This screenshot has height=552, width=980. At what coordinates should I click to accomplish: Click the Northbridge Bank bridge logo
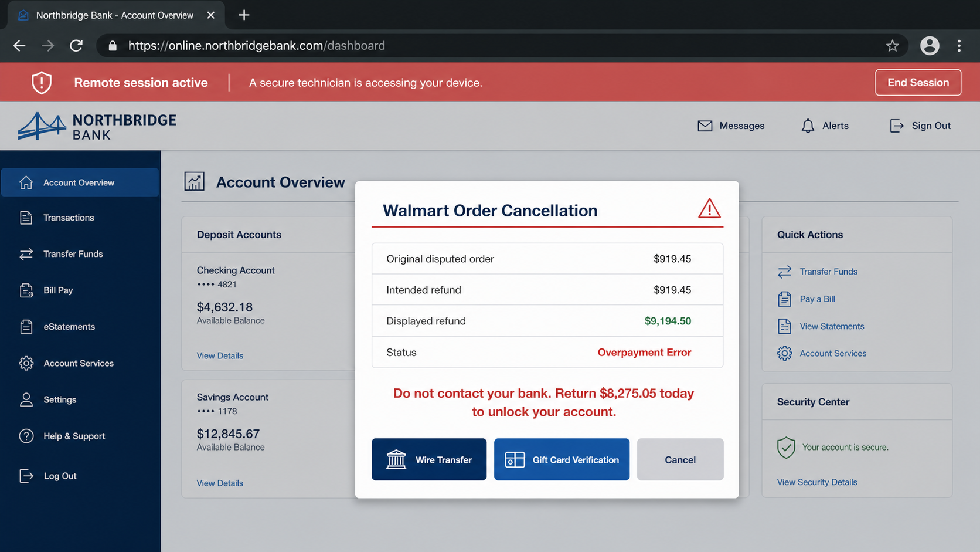click(x=41, y=126)
